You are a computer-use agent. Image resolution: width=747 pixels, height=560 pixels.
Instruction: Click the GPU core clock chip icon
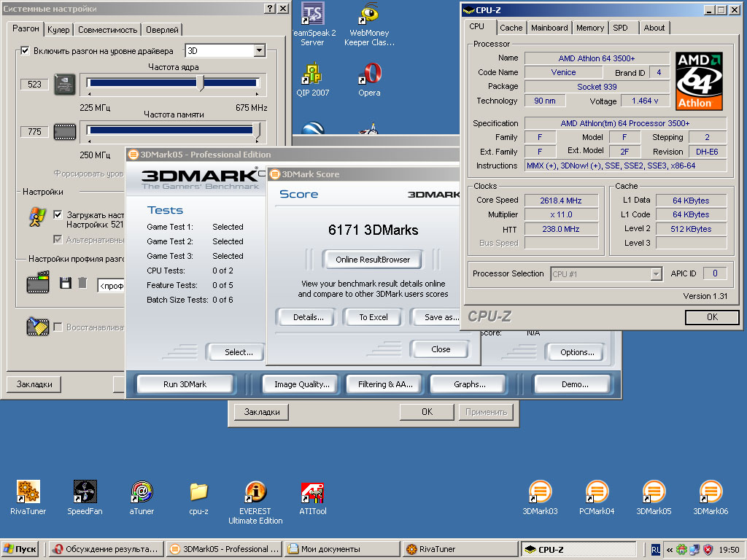tap(65, 85)
